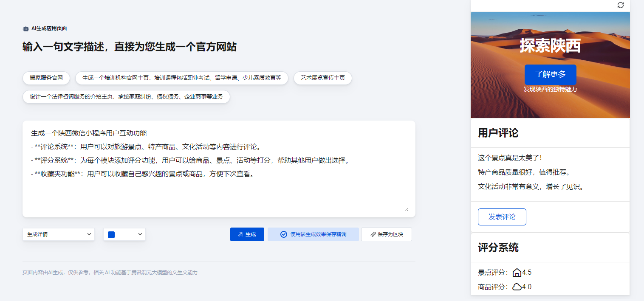The width and height of the screenshot is (644, 301).
Task: Select the 培训机构官网主页 suggestion chip
Action: (x=182, y=78)
